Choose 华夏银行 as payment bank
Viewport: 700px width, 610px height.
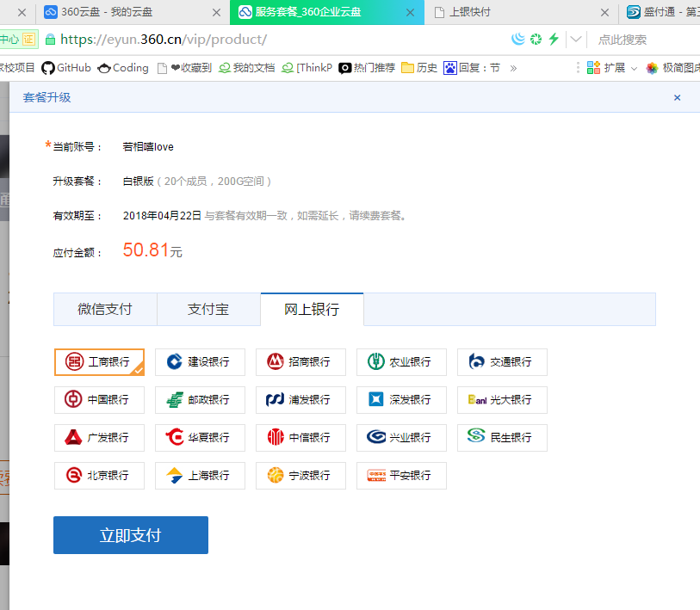[200, 438]
